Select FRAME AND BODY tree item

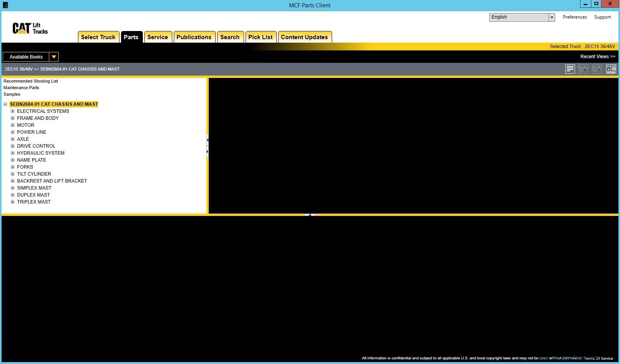(38, 118)
